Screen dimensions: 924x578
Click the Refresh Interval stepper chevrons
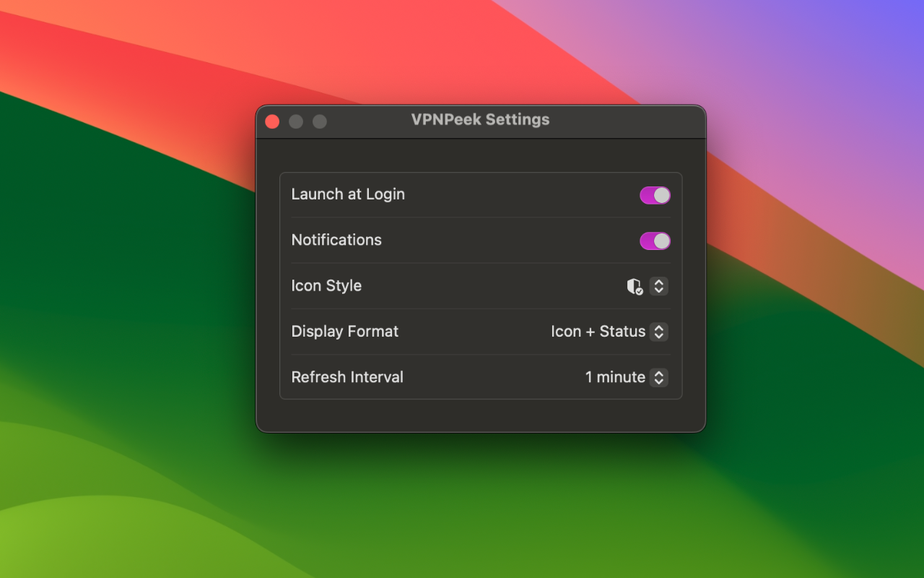(x=658, y=377)
